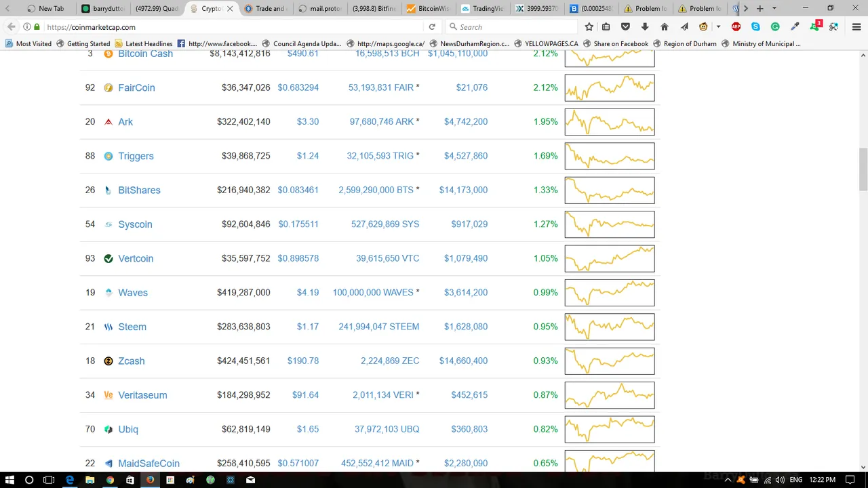Viewport: 868px width, 488px height.
Task: Open the Getting Started bookmark
Action: 83,43
